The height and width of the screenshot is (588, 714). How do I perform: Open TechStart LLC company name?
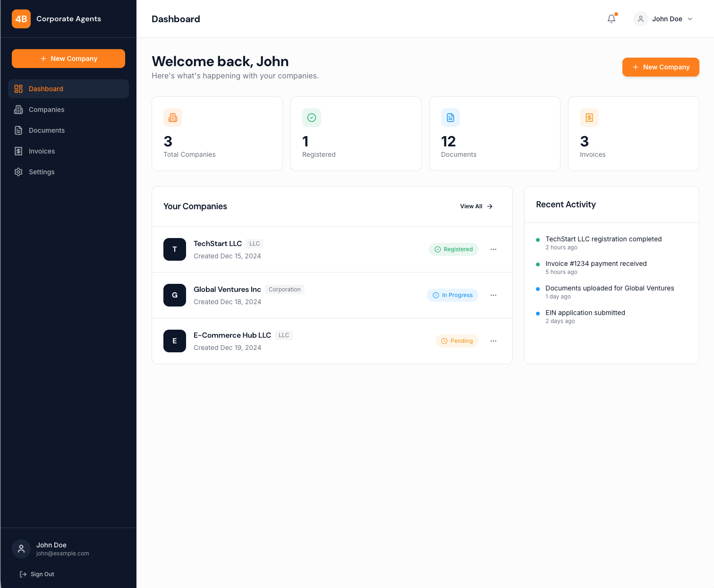tap(218, 244)
